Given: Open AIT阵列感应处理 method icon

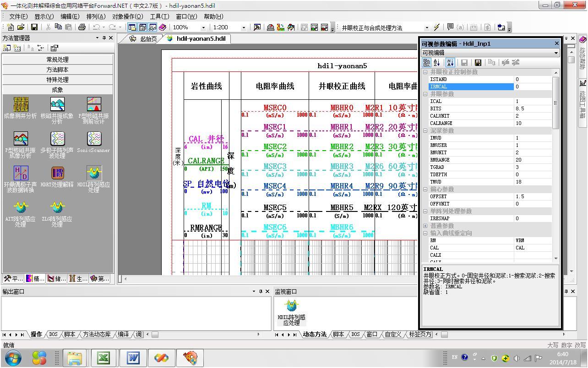Looking at the screenshot, I should [21, 214].
